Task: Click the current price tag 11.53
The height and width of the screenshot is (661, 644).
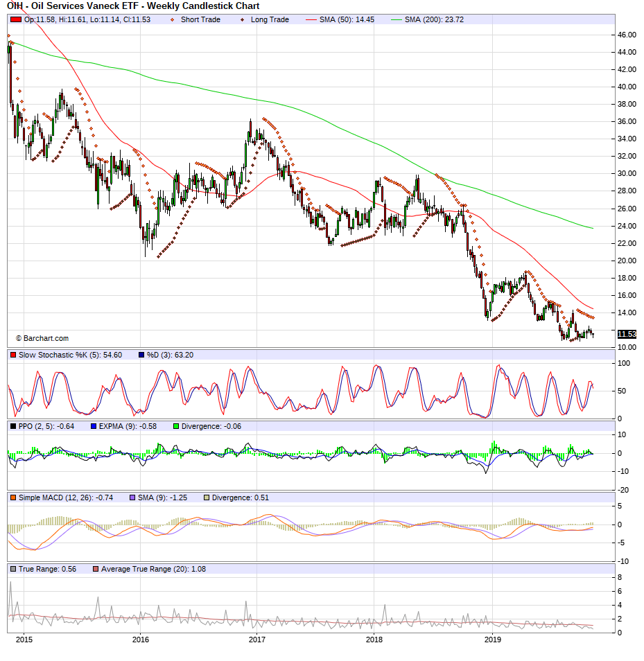Action: pyautogui.click(x=627, y=334)
